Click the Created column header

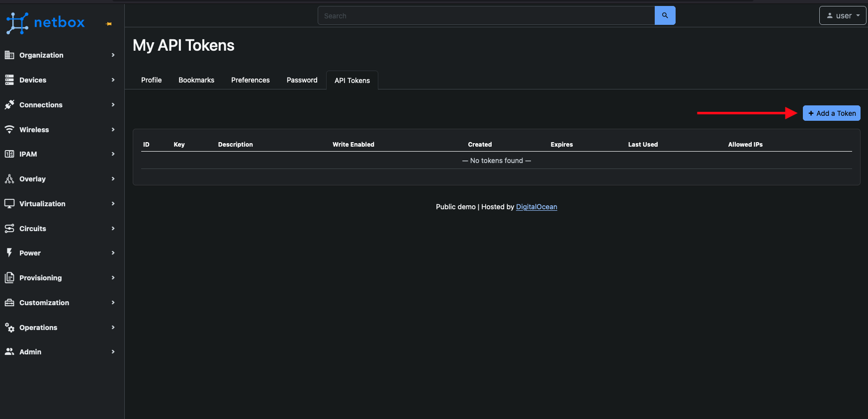[480, 145]
